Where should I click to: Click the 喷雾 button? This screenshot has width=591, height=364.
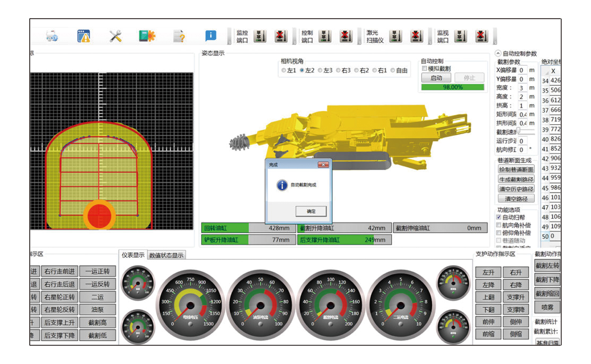click(x=547, y=307)
